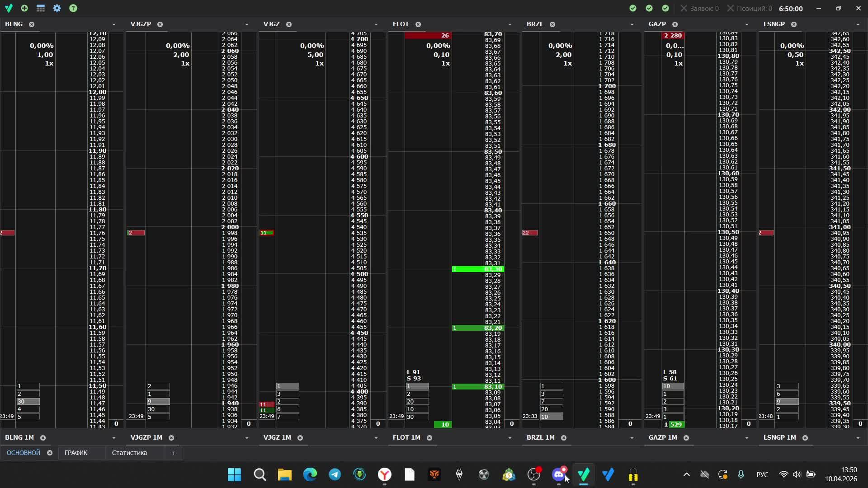This screenshot has width=868, height=488.
Task: Click the first green connection status checkmark
Action: pos(633,8)
